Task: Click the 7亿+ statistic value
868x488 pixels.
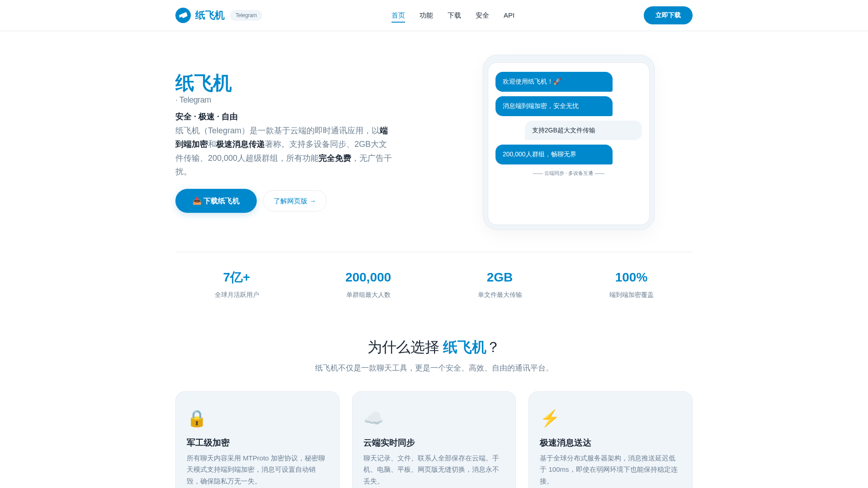Action: tap(236, 277)
